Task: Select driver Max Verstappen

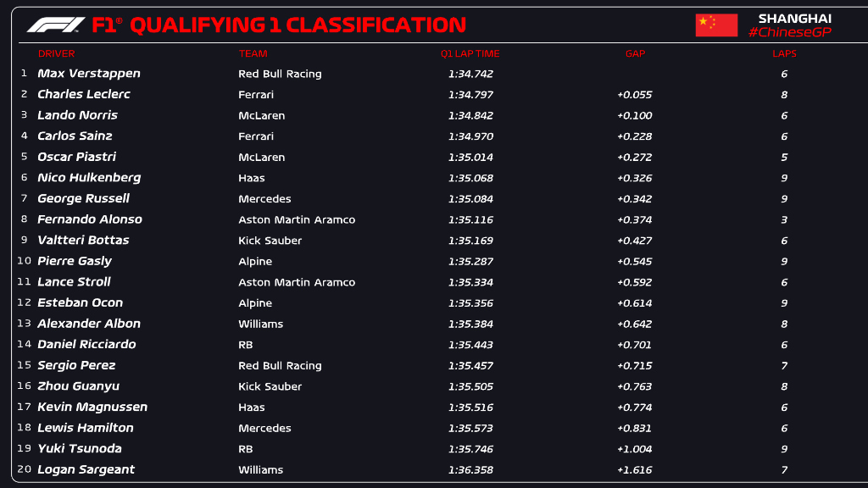Action: [89, 74]
